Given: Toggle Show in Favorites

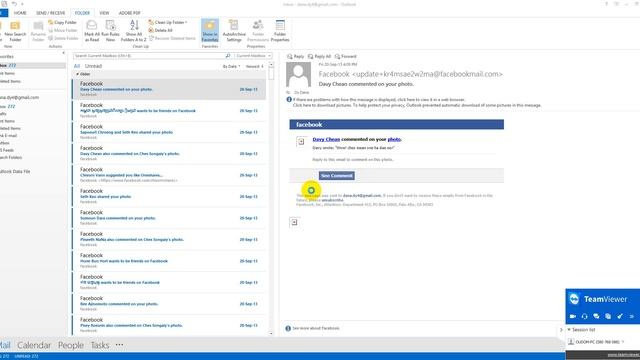Looking at the screenshot, I should [x=210, y=31].
